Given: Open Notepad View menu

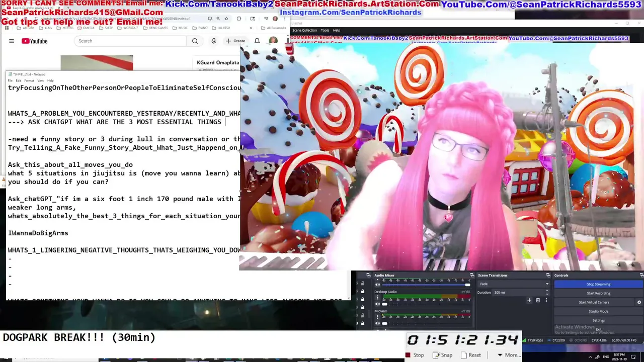Looking at the screenshot, I should coord(40,80).
